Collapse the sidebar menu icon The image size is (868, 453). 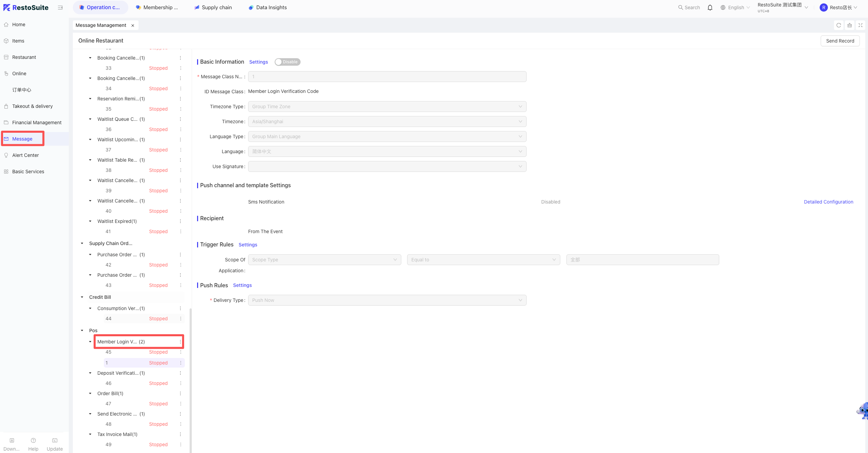[x=60, y=7]
